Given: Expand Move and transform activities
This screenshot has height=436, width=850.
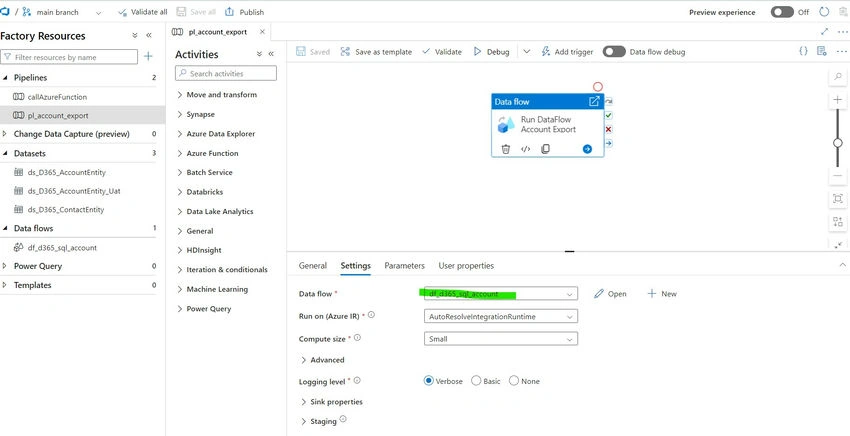Looking at the screenshot, I should click(x=217, y=94).
